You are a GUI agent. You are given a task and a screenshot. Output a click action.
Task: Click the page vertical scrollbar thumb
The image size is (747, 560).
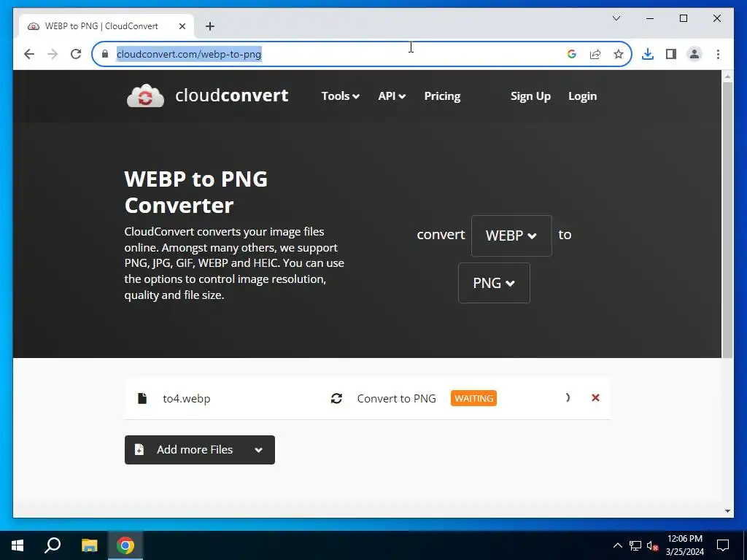click(x=727, y=219)
